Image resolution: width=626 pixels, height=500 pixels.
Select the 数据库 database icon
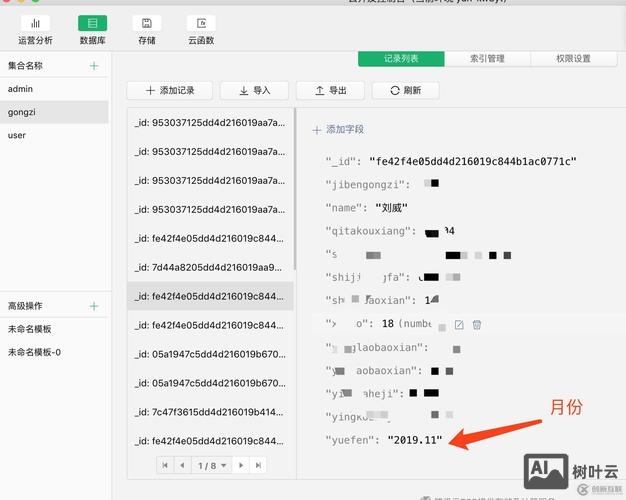point(92,23)
